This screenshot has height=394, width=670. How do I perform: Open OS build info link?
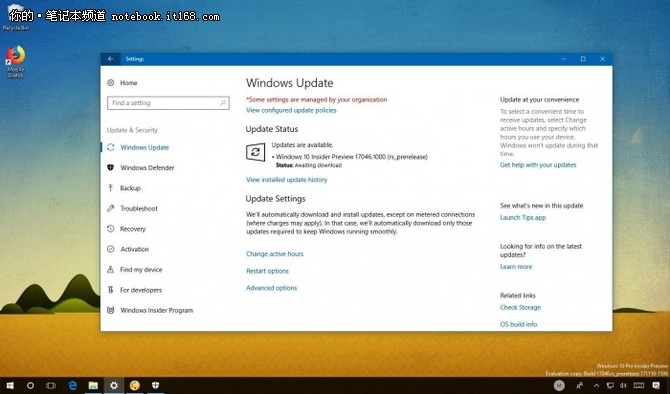tap(518, 324)
